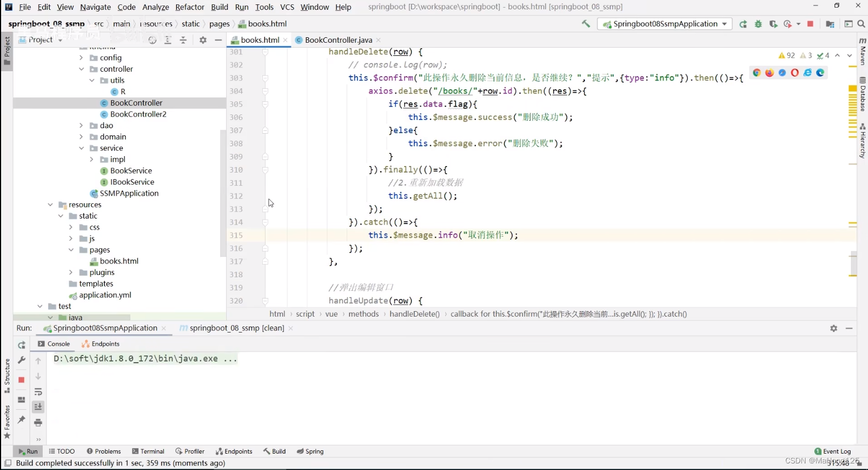Open Maven side tool window
868x470 pixels.
point(863,51)
